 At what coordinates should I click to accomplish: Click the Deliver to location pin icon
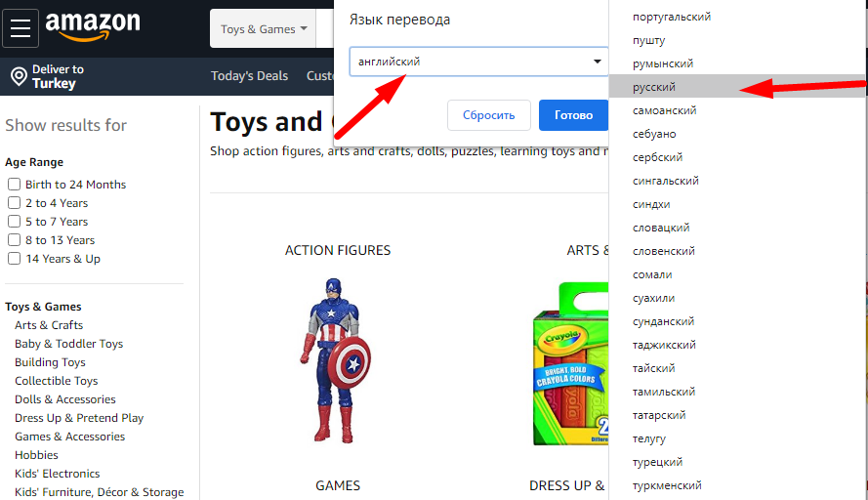click(x=19, y=76)
